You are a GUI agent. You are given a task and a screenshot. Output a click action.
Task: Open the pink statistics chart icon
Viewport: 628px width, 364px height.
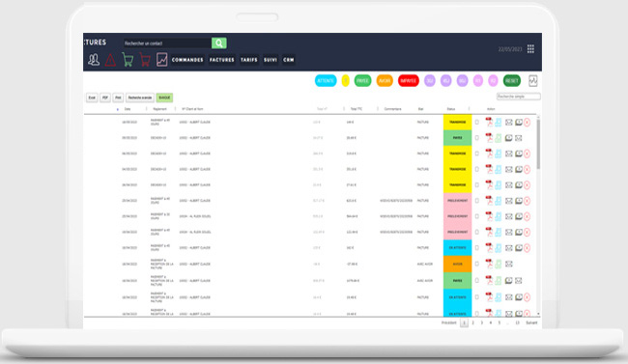click(161, 60)
